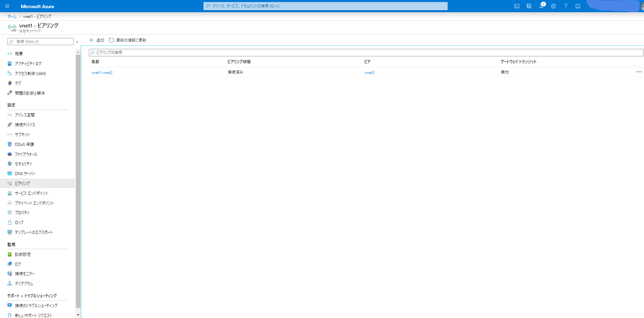Click the help question mark icon
Screen dimensions: 644x318
565,6
